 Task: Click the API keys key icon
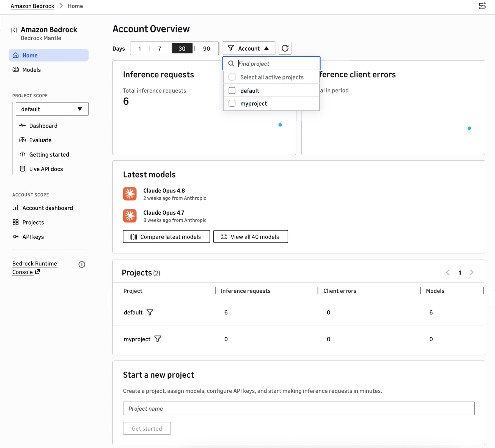[16, 237]
